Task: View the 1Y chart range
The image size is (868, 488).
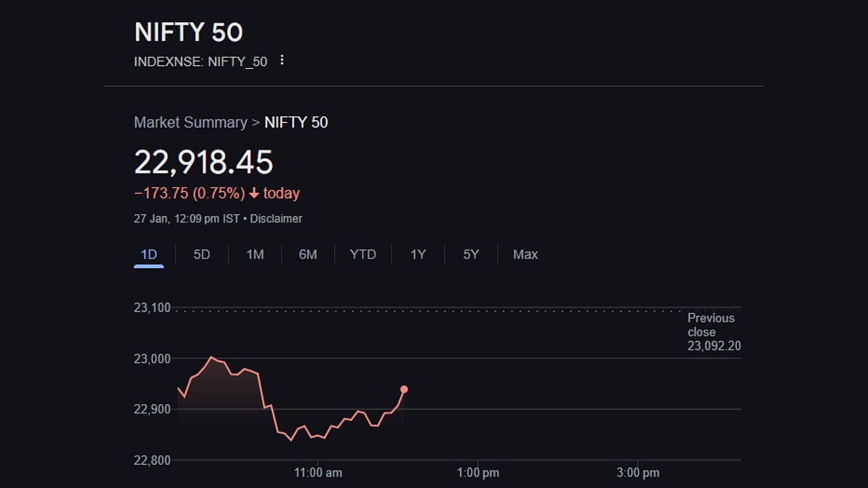Action: [418, 254]
